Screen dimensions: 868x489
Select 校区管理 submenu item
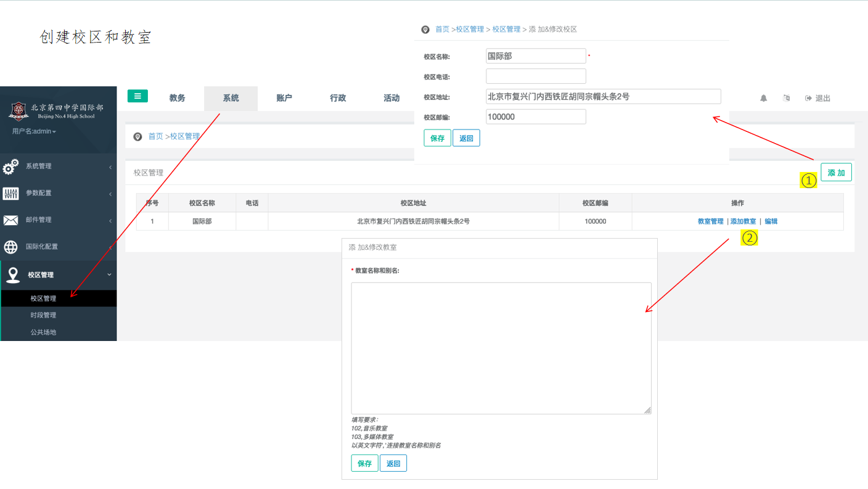tap(59, 298)
